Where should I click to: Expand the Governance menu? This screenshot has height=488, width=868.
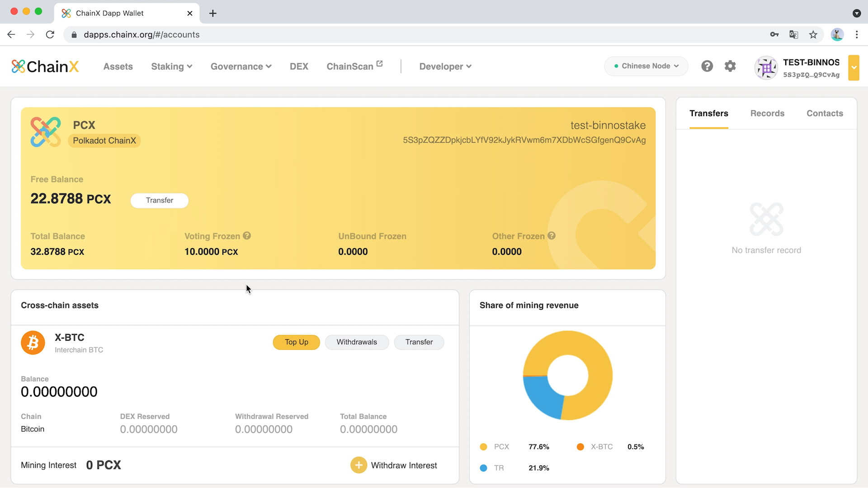(x=241, y=66)
